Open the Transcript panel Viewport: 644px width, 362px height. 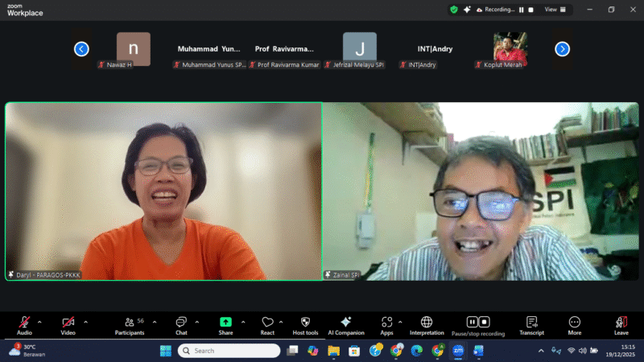click(531, 323)
